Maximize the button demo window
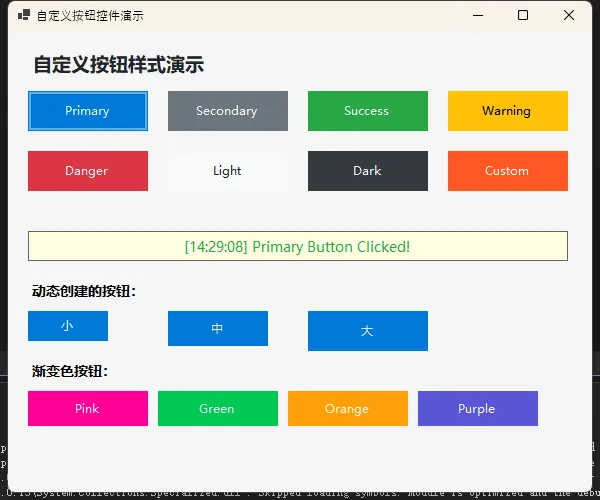Image resolution: width=600 pixels, height=500 pixels. point(523,15)
